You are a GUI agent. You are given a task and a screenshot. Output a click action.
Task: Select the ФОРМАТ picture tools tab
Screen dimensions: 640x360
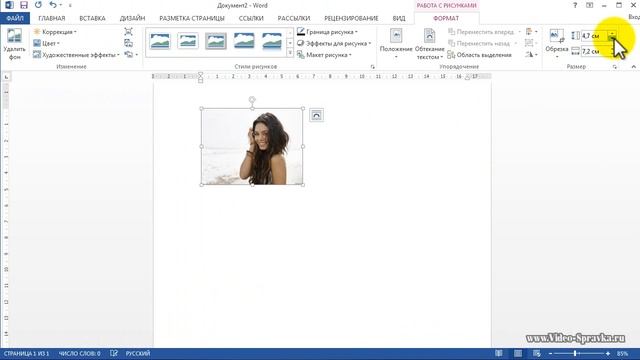coord(446,18)
